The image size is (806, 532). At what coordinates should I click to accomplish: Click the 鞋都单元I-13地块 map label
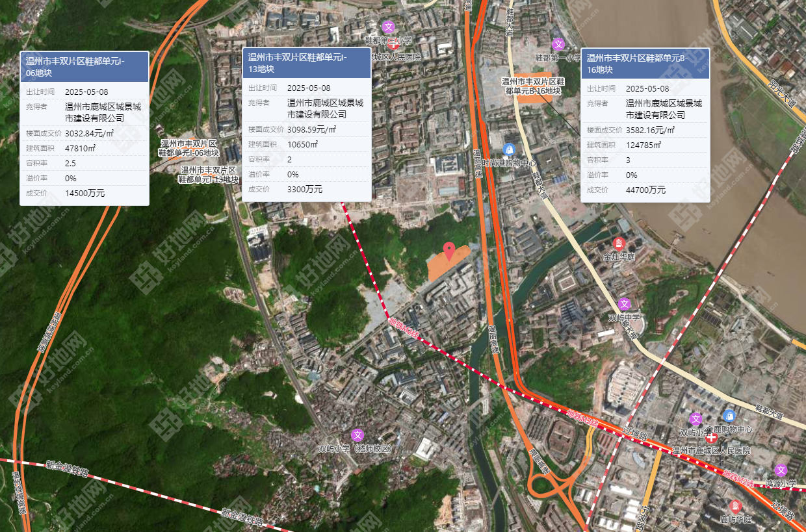(x=209, y=174)
